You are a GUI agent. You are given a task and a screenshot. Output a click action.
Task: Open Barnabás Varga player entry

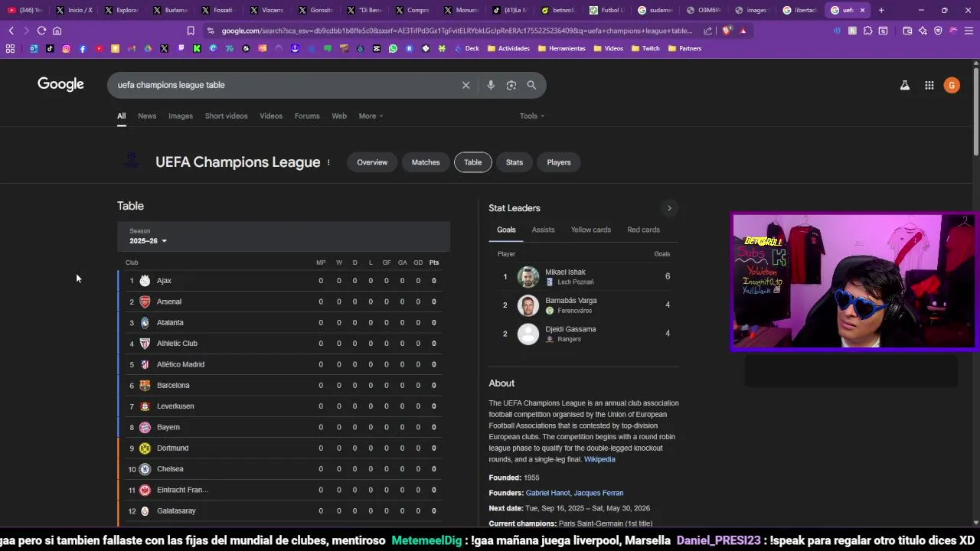[583, 305]
